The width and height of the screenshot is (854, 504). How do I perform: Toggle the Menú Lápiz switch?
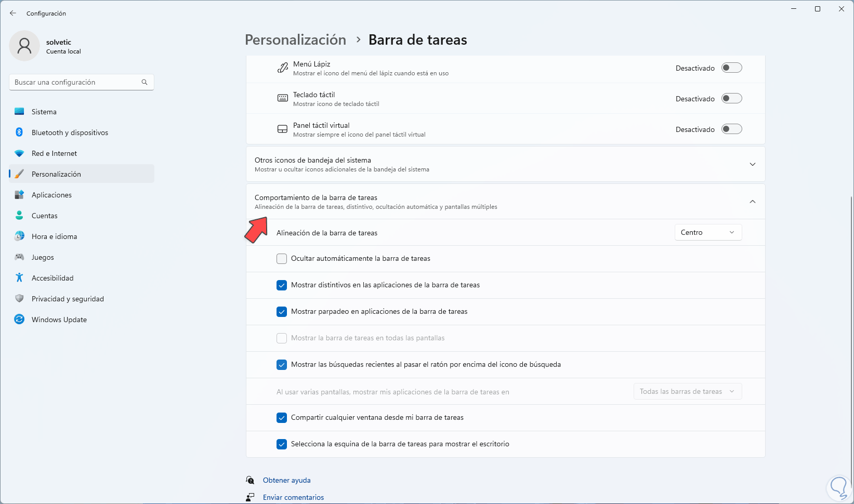[x=731, y=68]
